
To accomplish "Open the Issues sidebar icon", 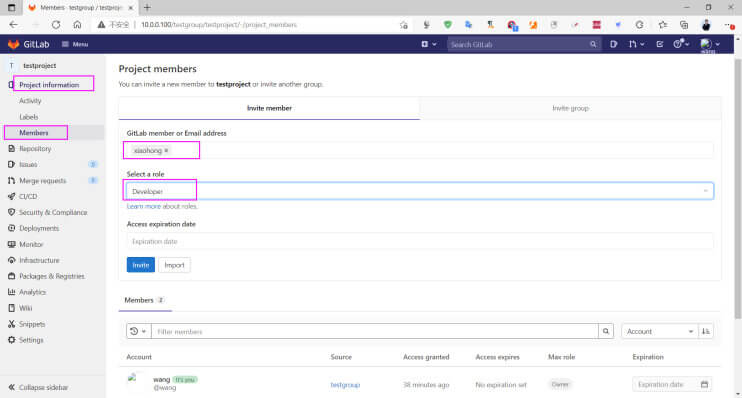I will coord(11,165).
